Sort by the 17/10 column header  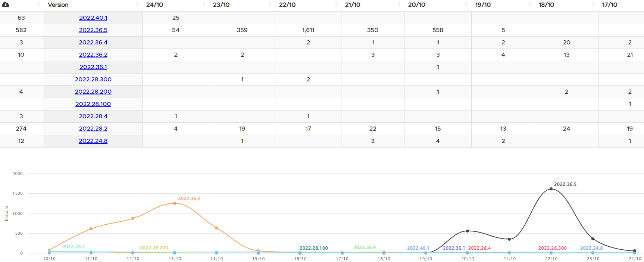610,5
